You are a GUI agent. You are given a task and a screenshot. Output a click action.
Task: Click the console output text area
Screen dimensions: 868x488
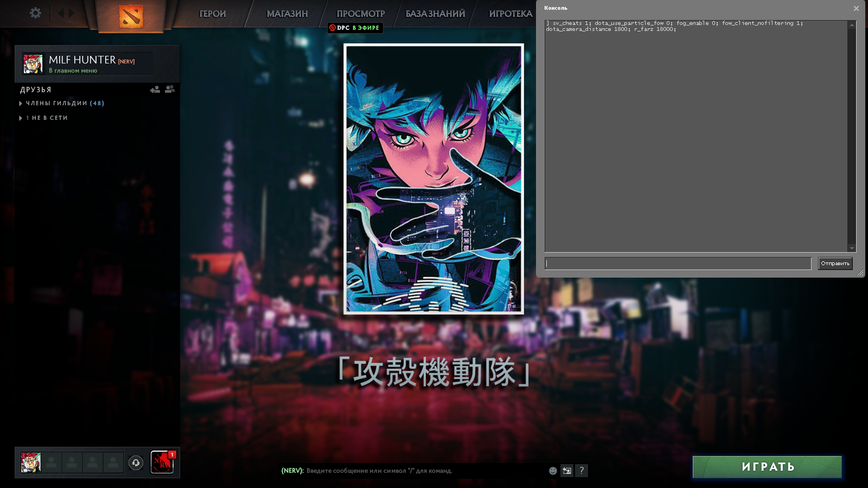tap(696, 136)
